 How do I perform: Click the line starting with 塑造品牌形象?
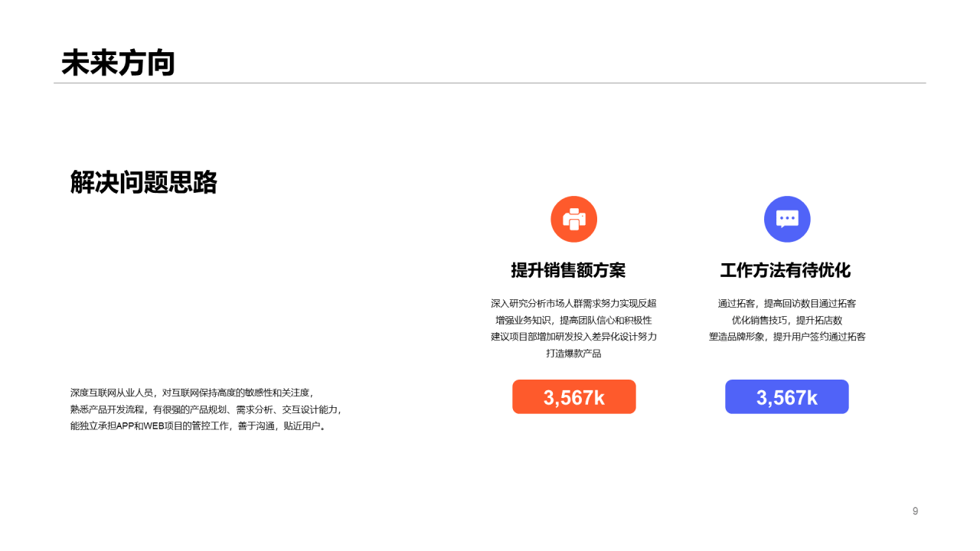787,337
